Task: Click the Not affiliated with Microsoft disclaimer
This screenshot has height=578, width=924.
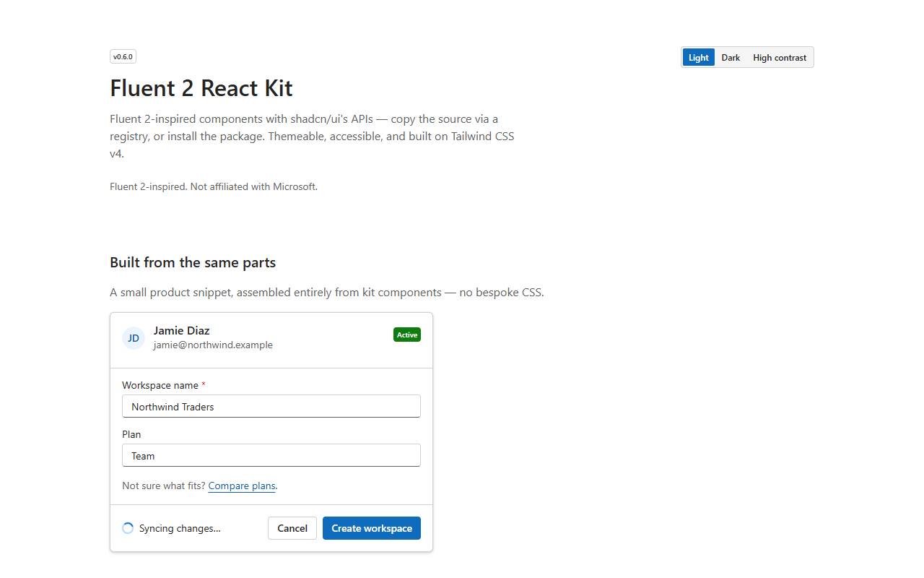Action: (214, 186)
